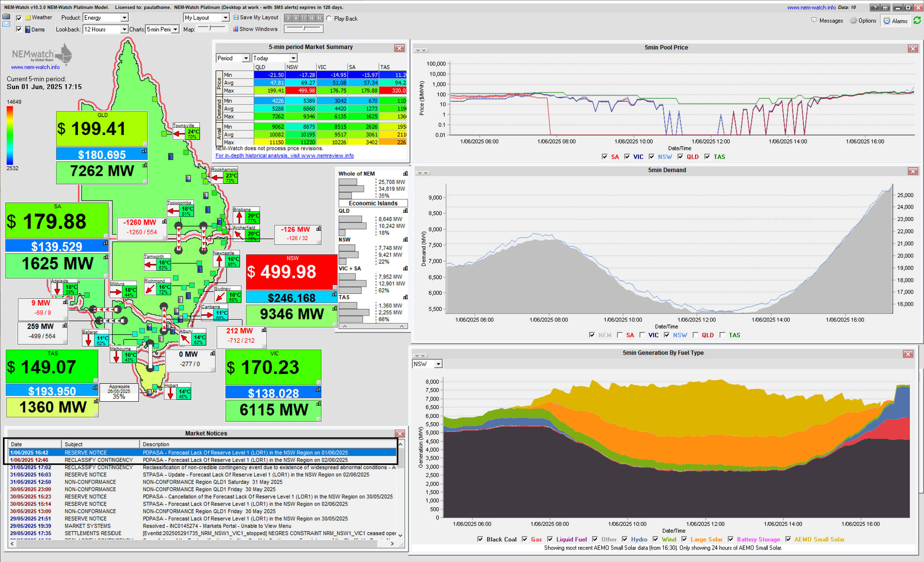Open the nemreview.info historical analysis link
924x562 pixels.
click(x=284, y=156)
